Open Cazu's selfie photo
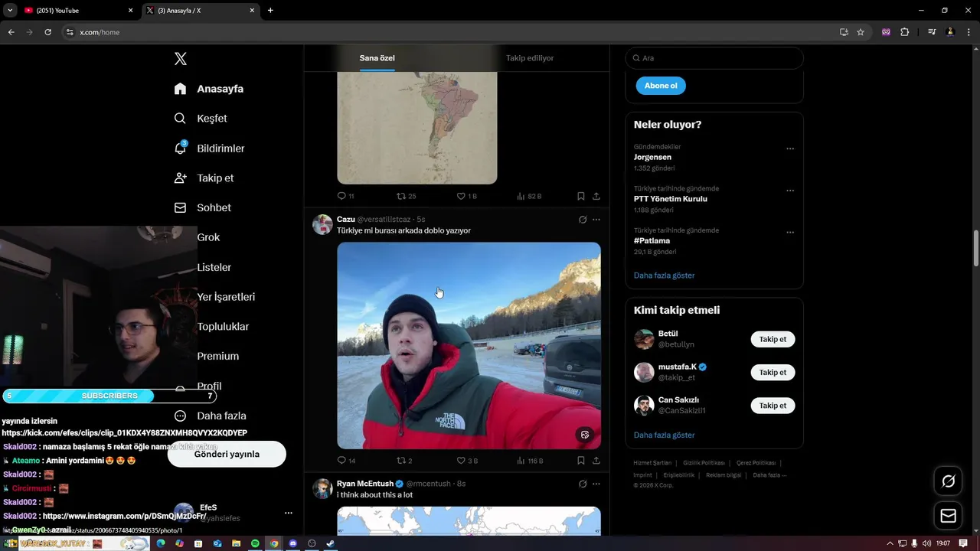Viewport: 980px width, 551px height. (x=469, y=345)
